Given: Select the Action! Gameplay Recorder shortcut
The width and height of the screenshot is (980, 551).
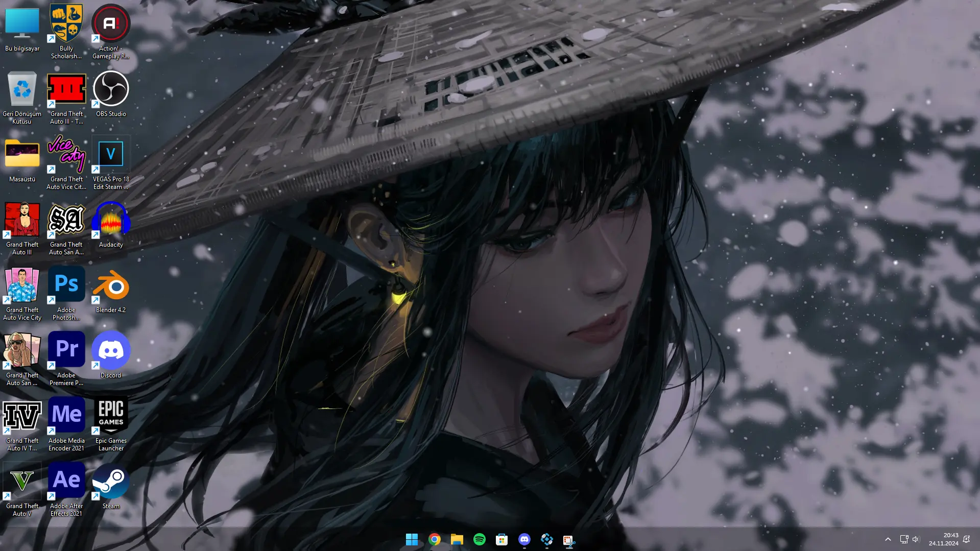Looking at the screenshot, I should (111, 32).
